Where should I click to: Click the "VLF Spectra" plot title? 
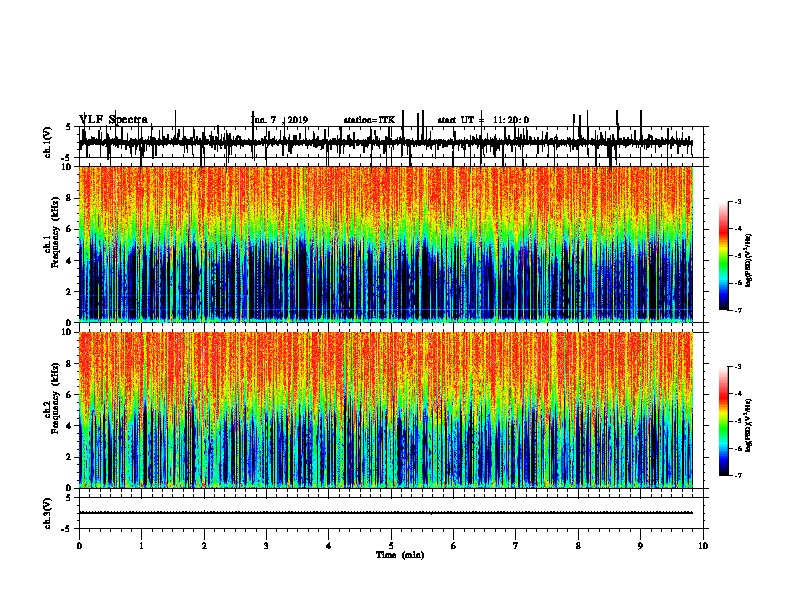tap(114, 119)
